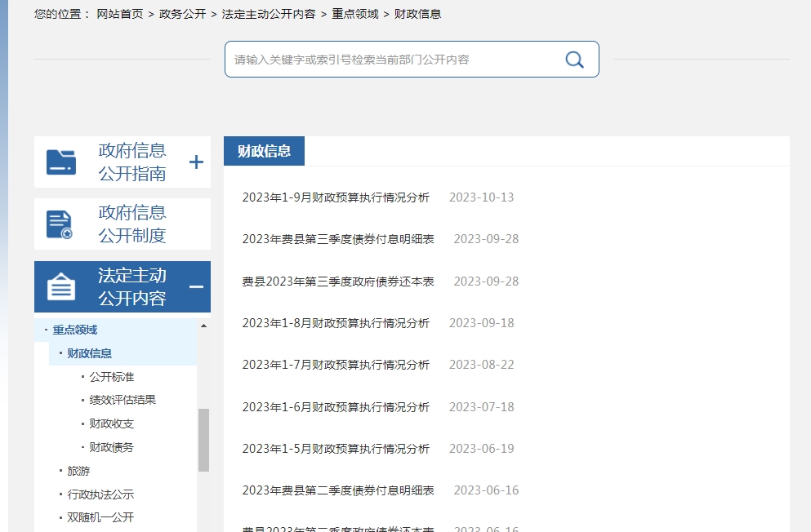This screenshot has width=811, height=532.
Task: Select 重点领域 in the tree
Action: pyautogui.click(x=75, y=330)
